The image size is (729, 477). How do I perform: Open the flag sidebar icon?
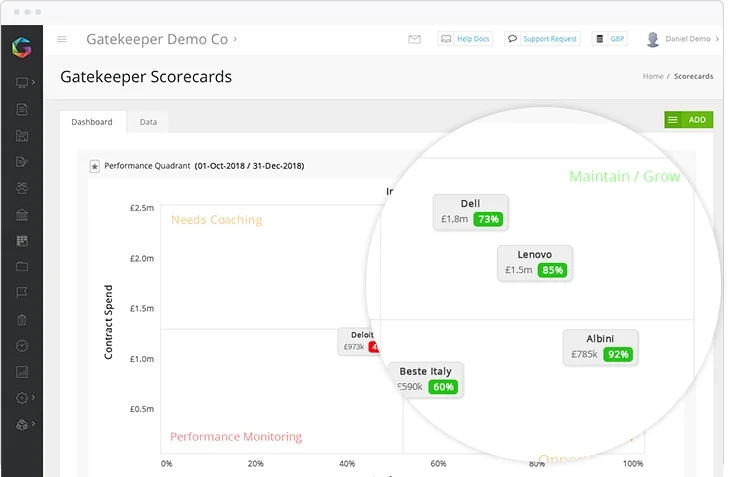(x=22, y=292)
